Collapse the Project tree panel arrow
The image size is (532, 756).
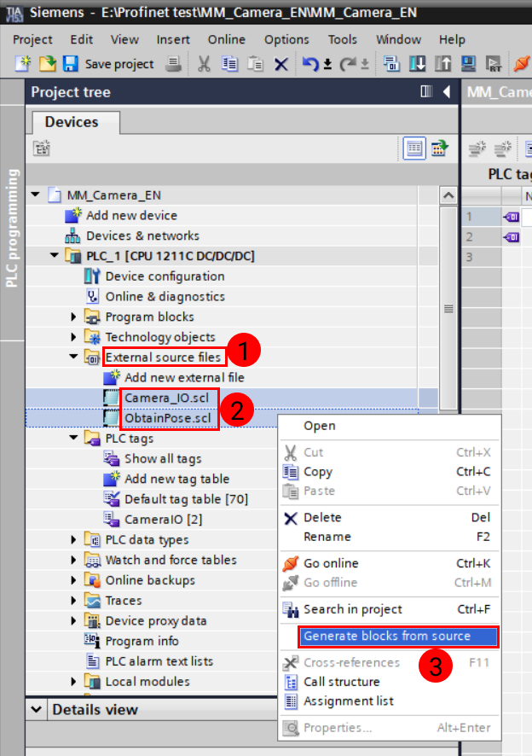coord(447,91)
